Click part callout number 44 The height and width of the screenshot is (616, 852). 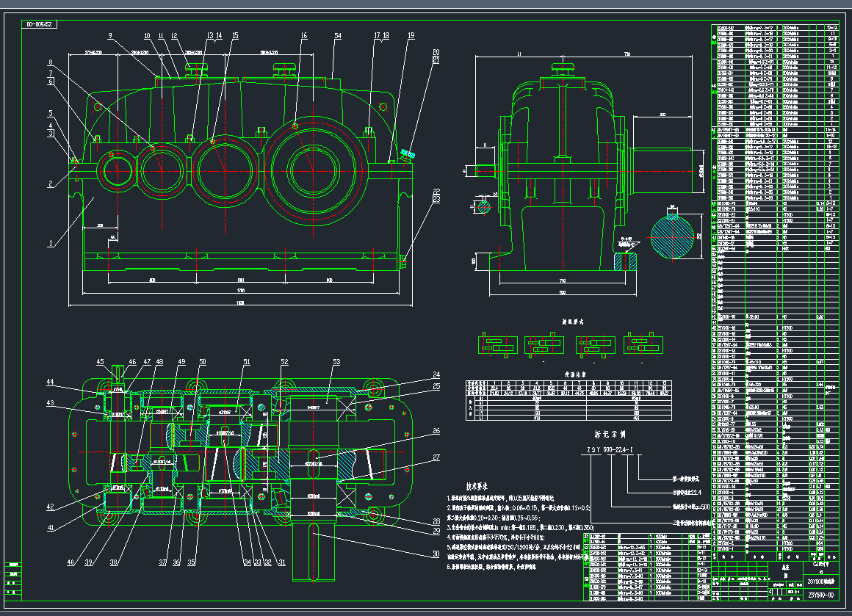coord(71,383)
